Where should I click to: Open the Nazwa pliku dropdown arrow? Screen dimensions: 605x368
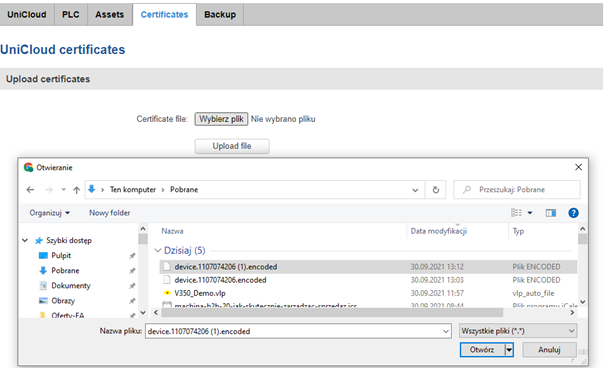point(446,331)
